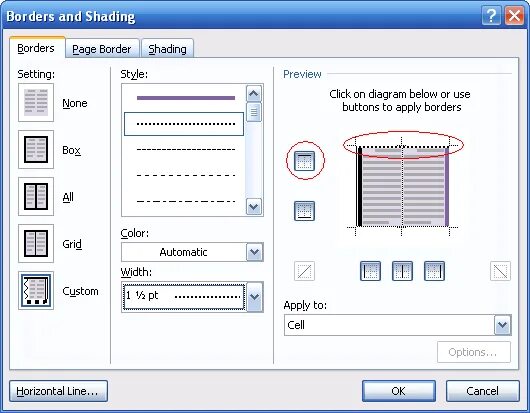This screenshot has width=530, height=413.
Task: Click the Options button
Action: click(x=474, y=352)
